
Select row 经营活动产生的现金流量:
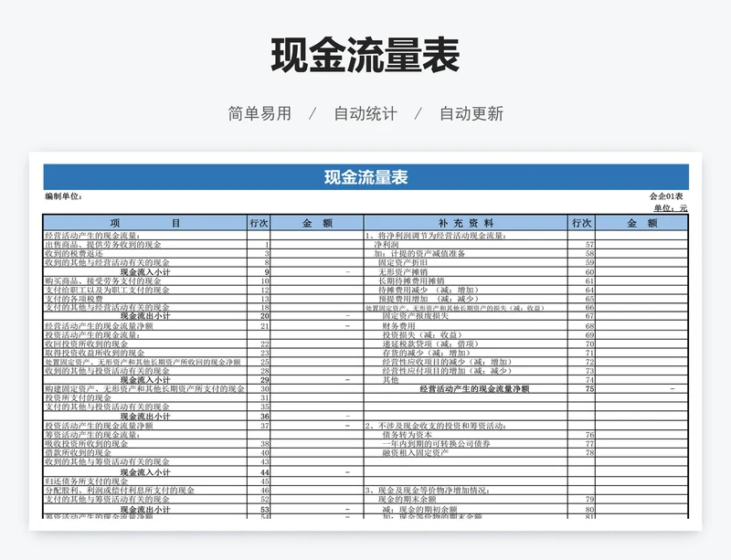tap(92, 236)
